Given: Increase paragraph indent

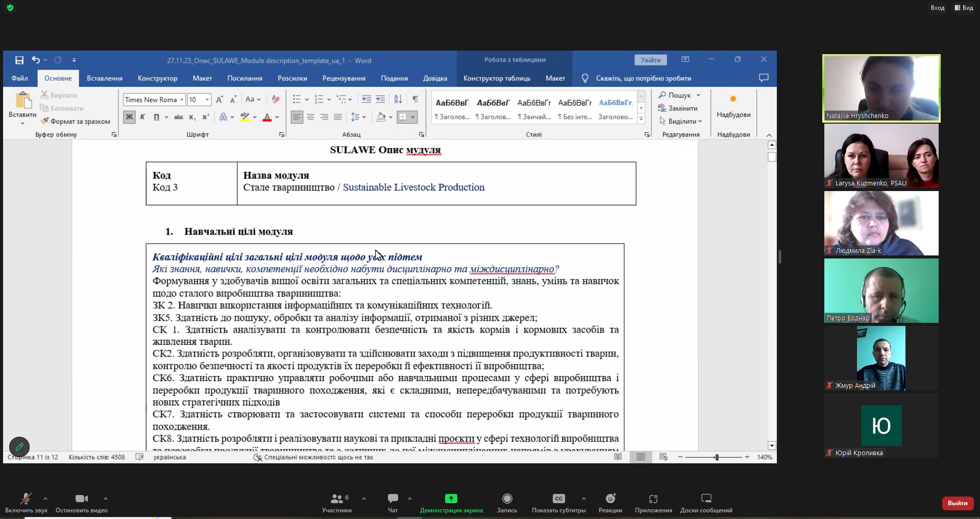Looking at the screenshot, I should [x=380, y=100].
